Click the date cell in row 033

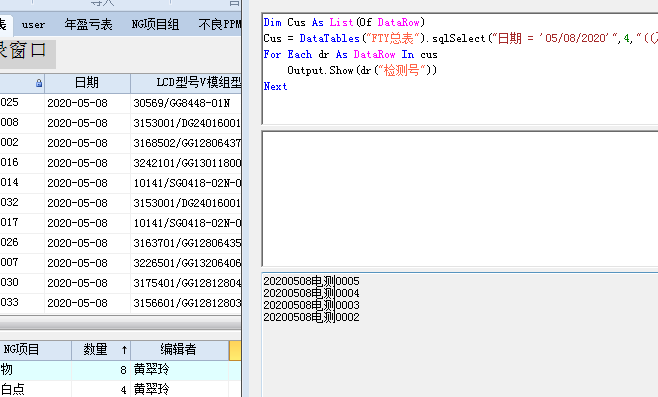coord(87,303)
